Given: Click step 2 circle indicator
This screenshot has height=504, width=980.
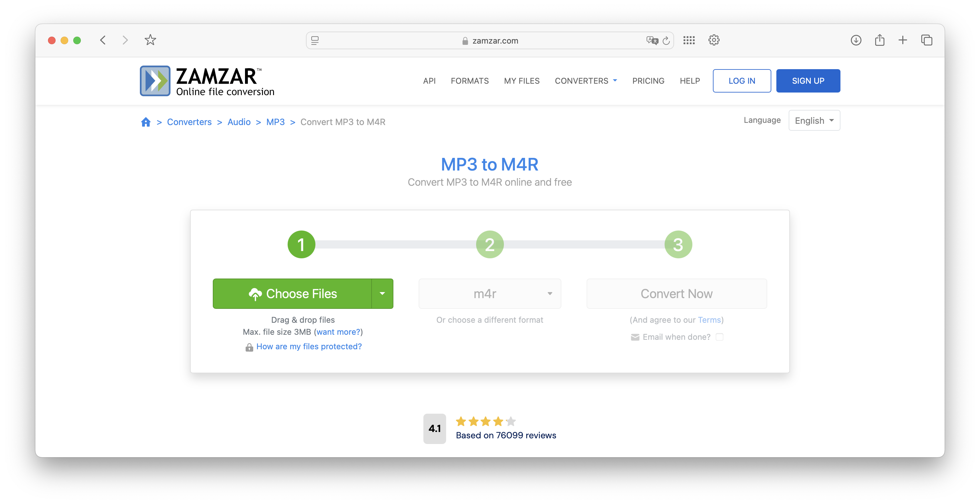Looking at the screenshot, I should click(490, 245).
